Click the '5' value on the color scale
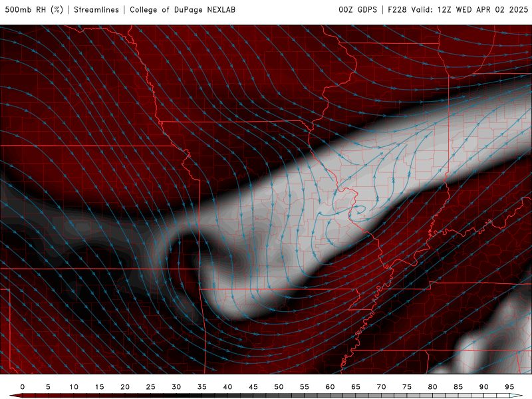The image size is (532, 399). pyautogui.click(x=48, y=387)
